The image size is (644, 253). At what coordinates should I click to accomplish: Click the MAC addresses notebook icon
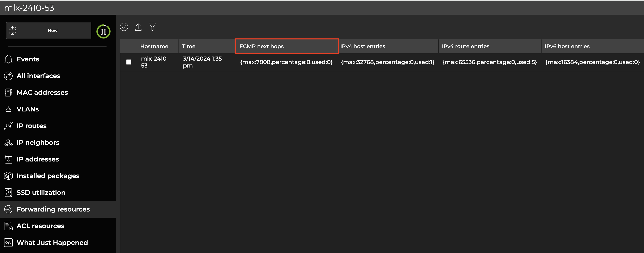pyautogui.click(x=8, y=93)
